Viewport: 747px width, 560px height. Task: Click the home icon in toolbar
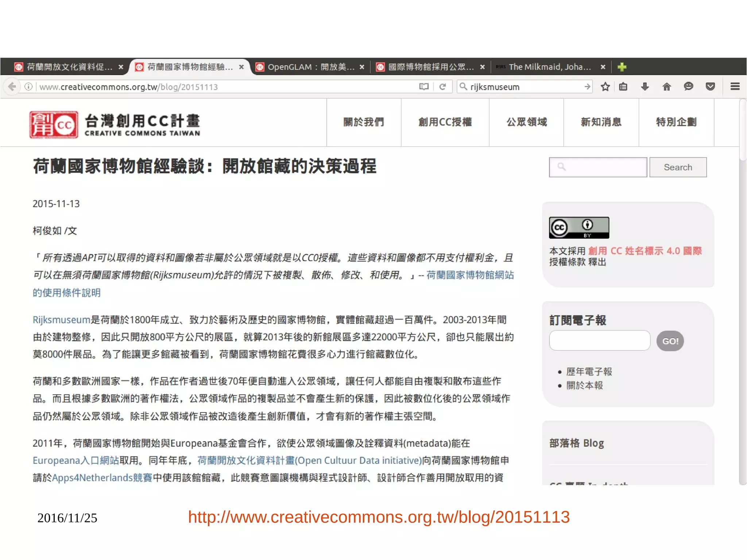pos(666,87)
